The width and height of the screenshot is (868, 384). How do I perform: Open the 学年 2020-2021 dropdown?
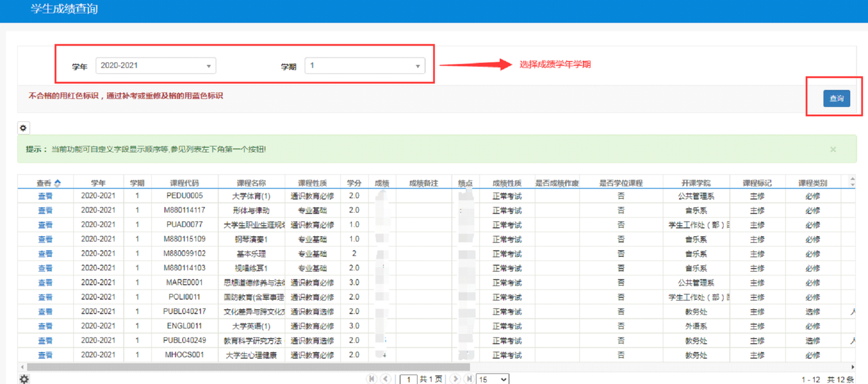(x=156, y=66)
